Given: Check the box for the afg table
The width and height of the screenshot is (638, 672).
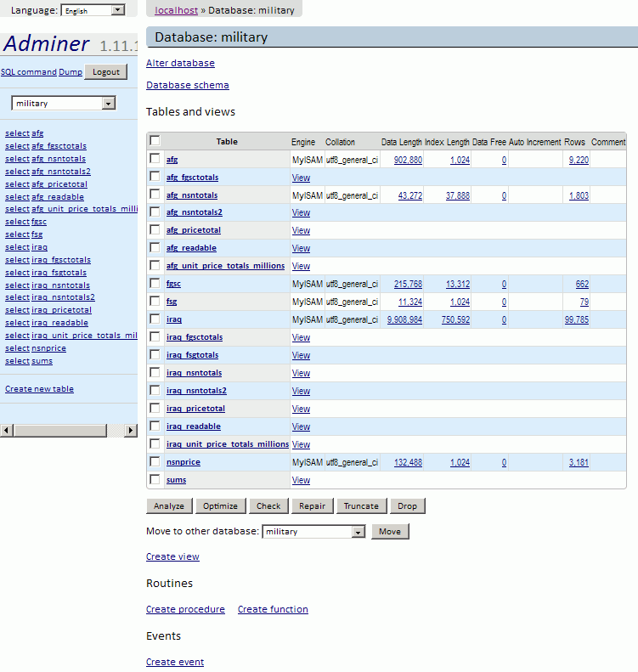Looking at the screenshot, I should tap(155, 159).
